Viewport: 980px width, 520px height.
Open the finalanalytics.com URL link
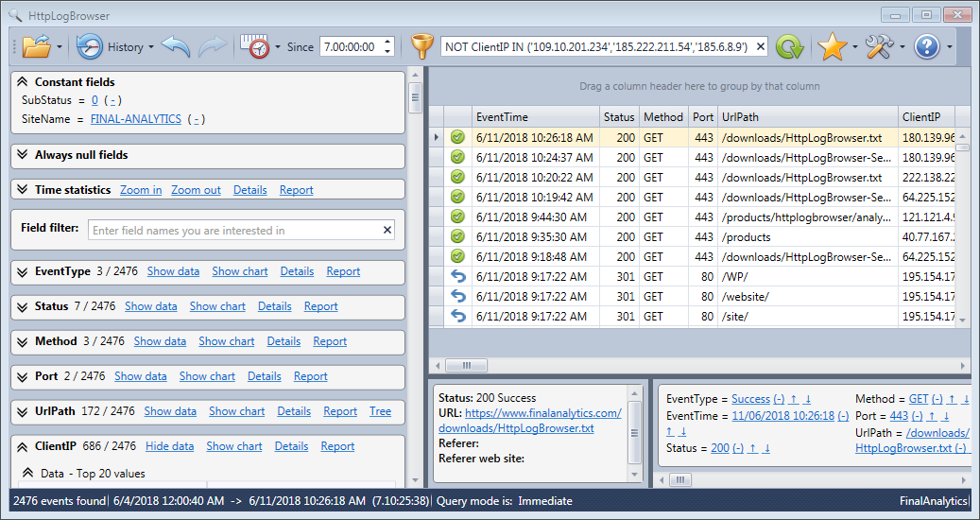pyautogui.click(x=530, y=421)
